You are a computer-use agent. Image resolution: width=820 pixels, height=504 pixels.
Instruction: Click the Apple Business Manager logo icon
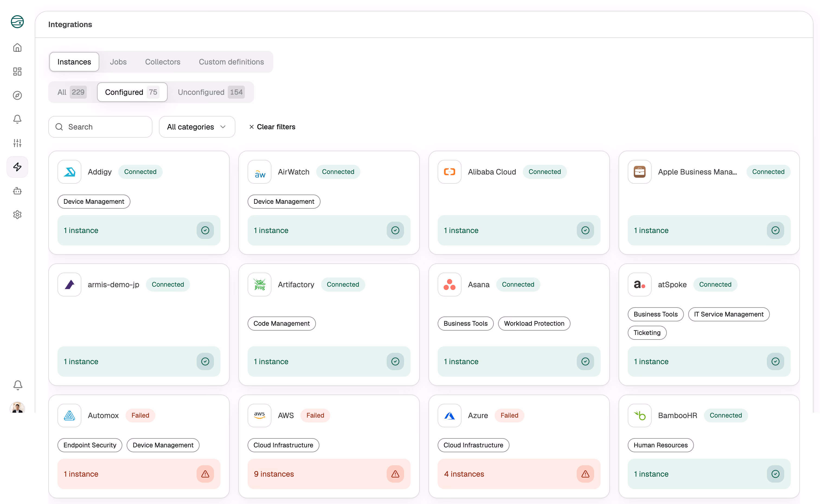640,172
